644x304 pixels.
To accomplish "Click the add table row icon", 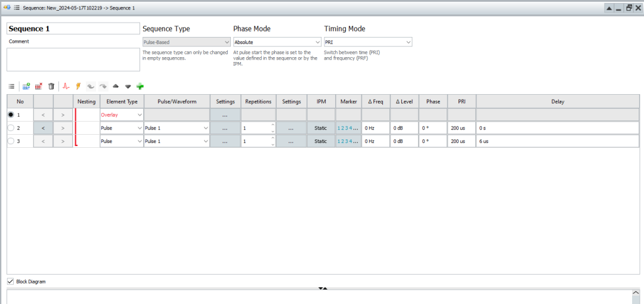I will click(26, 86).
